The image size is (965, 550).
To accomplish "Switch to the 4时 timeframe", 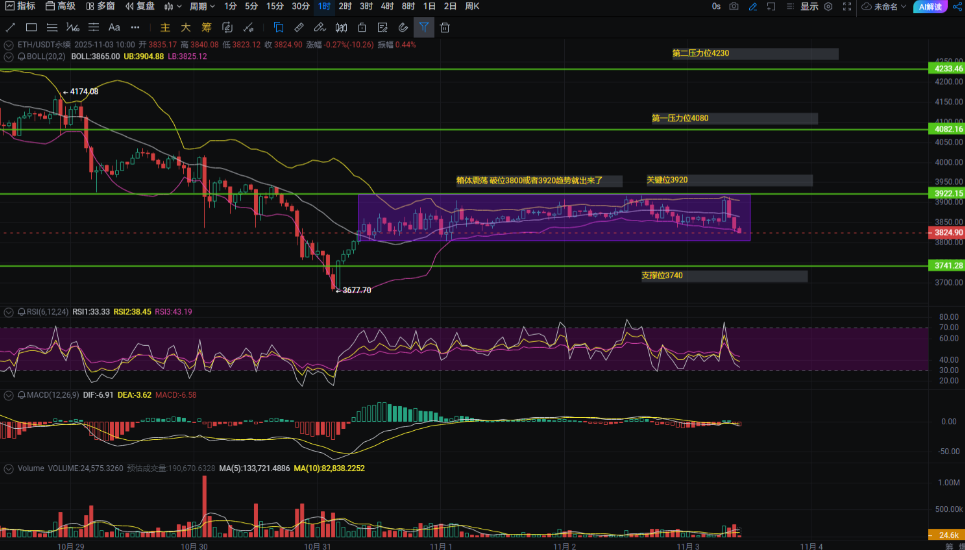I will [x=387, y=6].
